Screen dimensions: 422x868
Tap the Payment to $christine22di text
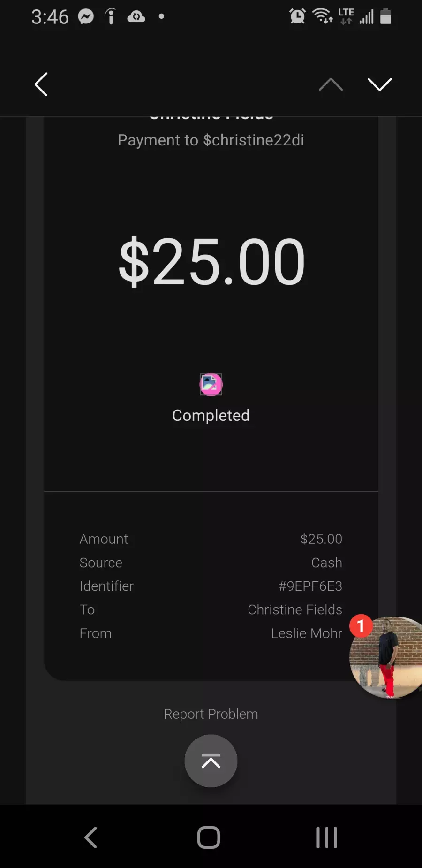tap(211, 140)
